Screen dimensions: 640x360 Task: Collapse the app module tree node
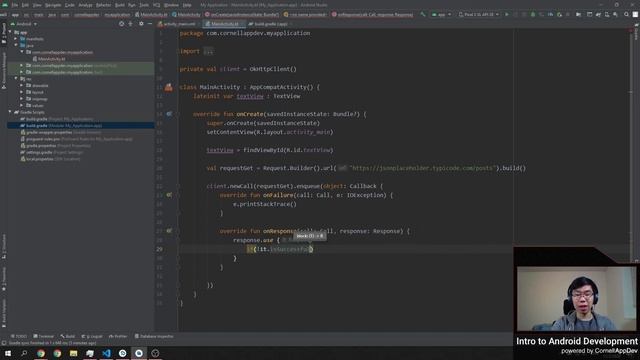coord(10,32)
